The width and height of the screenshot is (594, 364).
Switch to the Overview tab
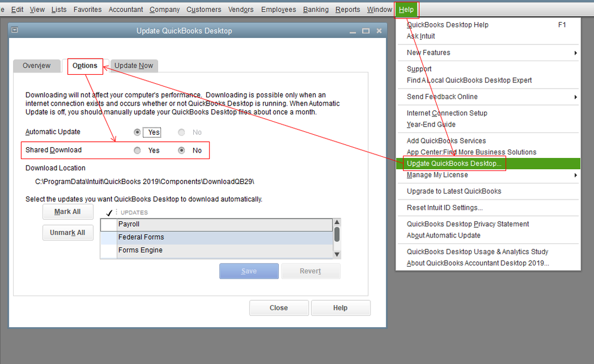pos(36,65)
